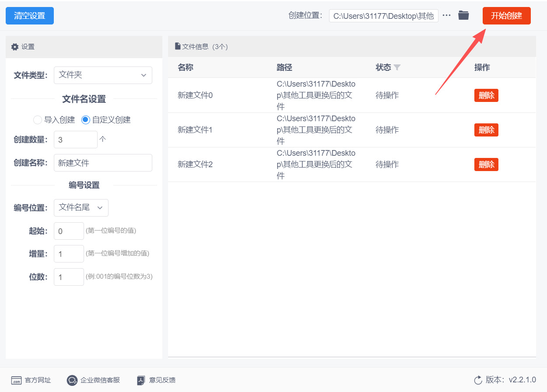
Task: Select the 导入创建 radio button
Action: (38, 119)
